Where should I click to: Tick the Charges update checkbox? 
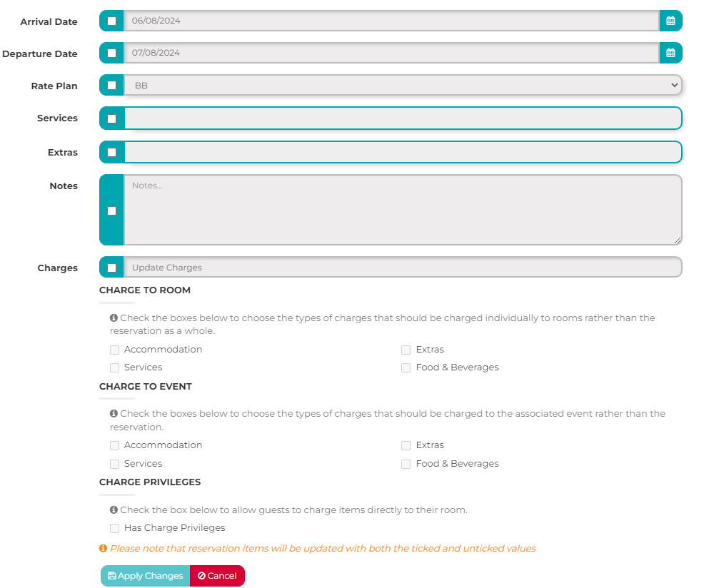click(112, 268)
